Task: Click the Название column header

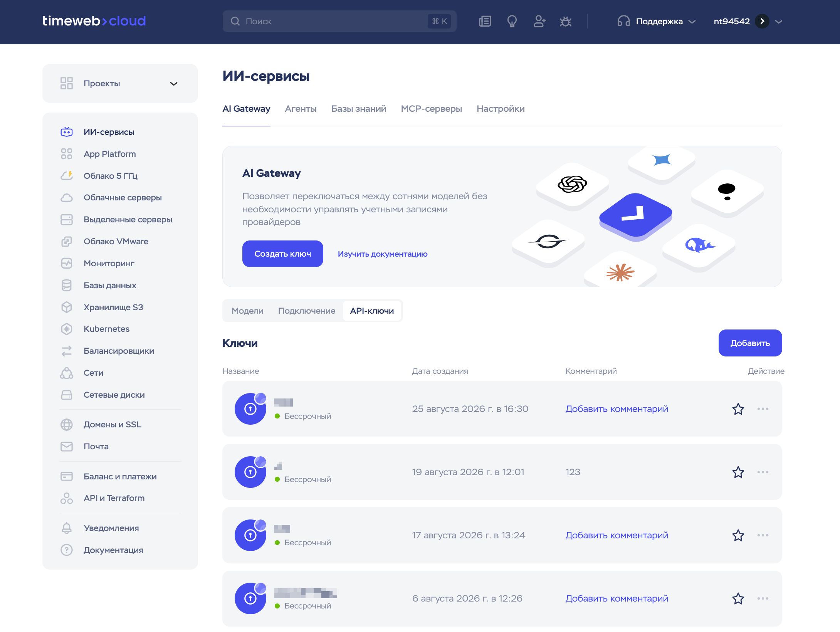Action: click(241, 371)
